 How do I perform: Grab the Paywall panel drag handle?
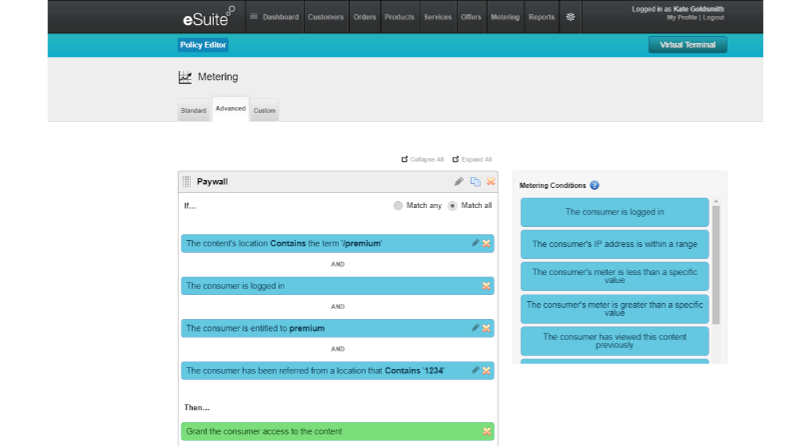pyautogui.click(x=187, y=182)
